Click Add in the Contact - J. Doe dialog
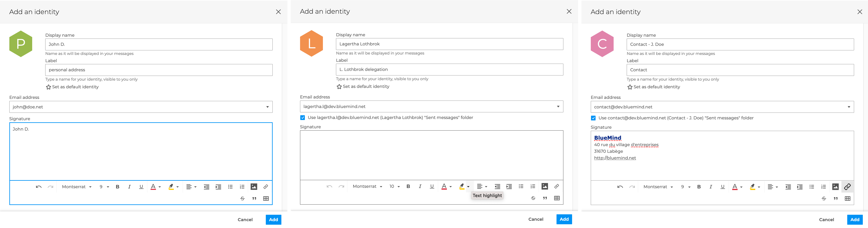The height and width of the screenshot is (228, 868). [x=855, y=220]
